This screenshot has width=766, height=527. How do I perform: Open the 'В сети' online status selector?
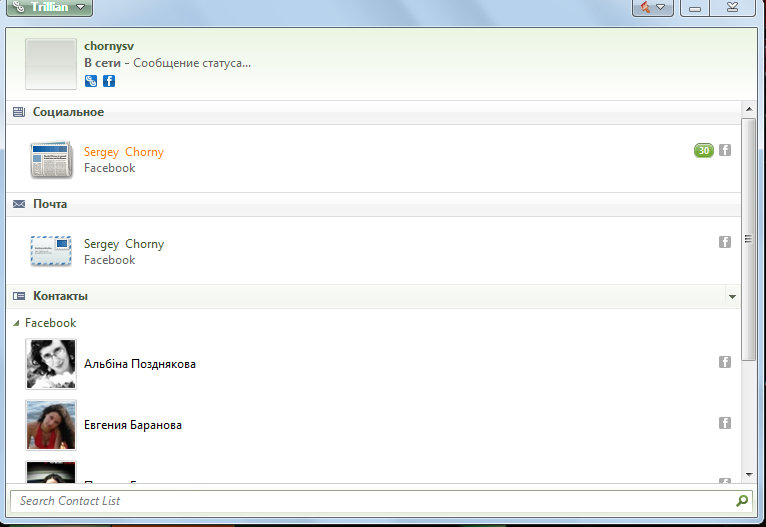[102, 63]
